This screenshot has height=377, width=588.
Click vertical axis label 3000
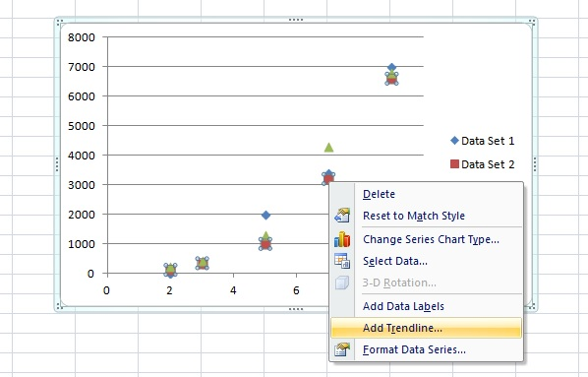[82, 185]
